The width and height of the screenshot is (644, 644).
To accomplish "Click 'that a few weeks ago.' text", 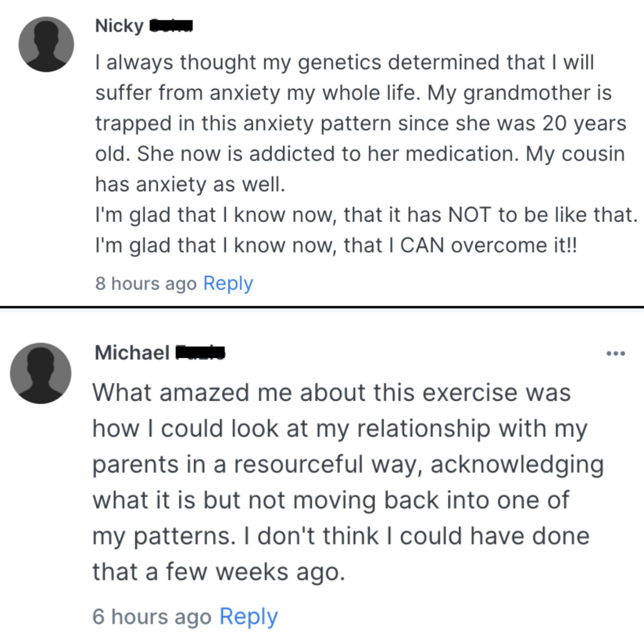I will 219,572.
